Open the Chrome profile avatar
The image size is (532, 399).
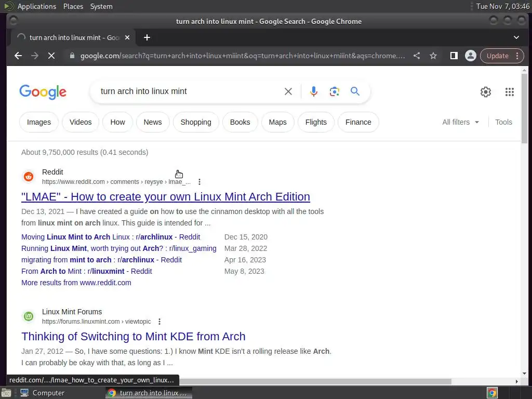(x=471, y=56)
